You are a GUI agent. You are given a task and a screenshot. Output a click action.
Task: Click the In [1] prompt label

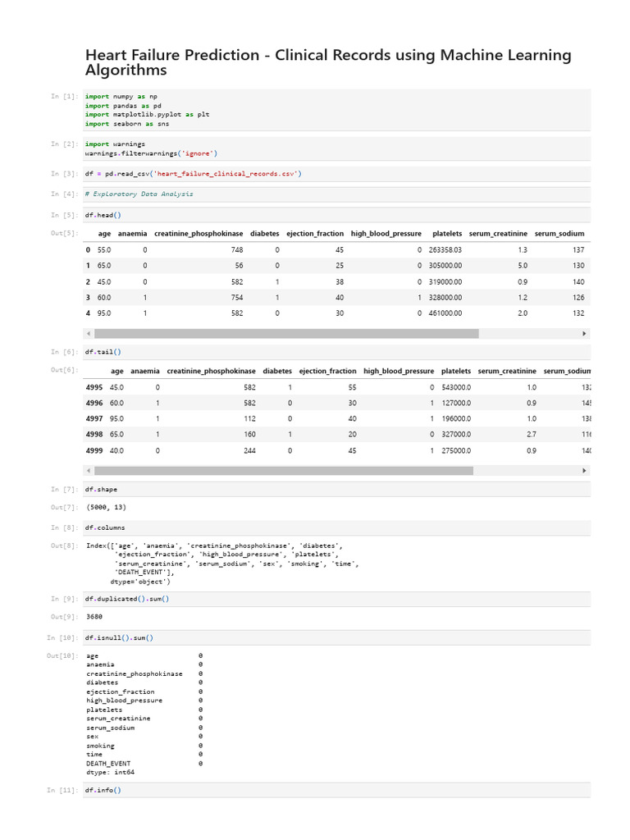click(x=64, y=97)
